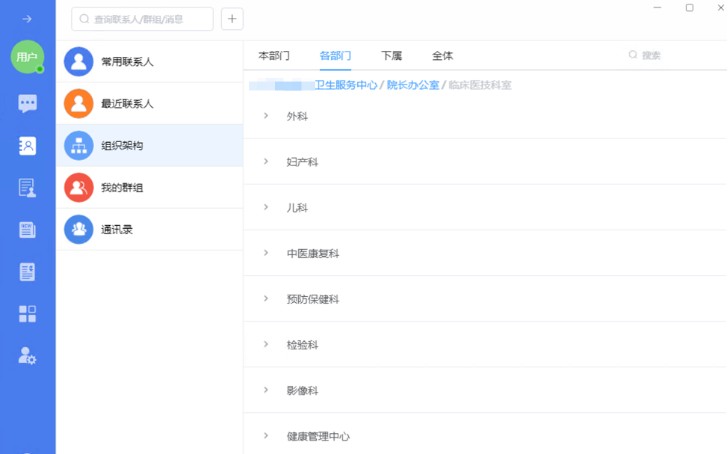Open 最近联系人 list entry
The height and width of the screenshot is (454, 728).
[x=127, y=104]
